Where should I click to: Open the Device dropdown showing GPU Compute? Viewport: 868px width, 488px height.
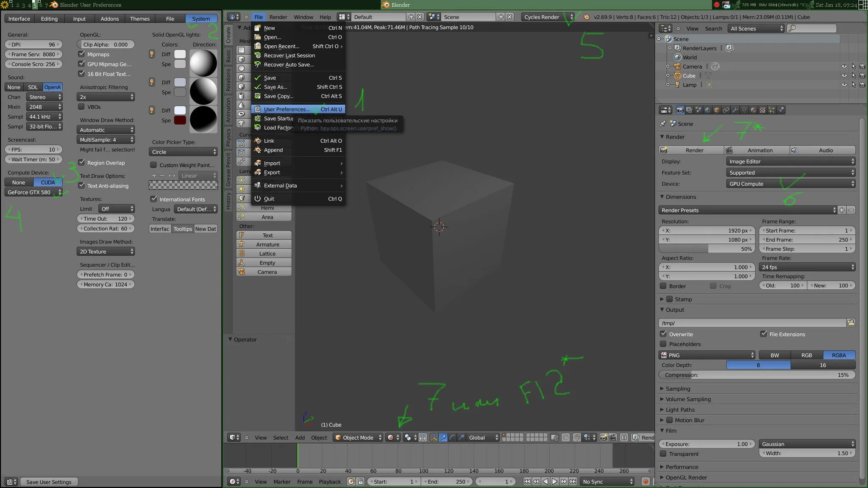(x=790, y=184)
